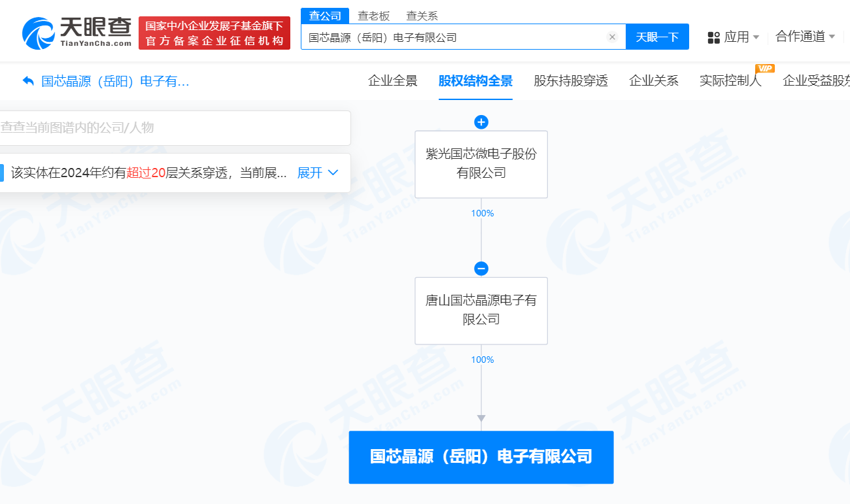Expand parent shareholders of 紫光国芯微电子股份有限公司

[481, 122]
